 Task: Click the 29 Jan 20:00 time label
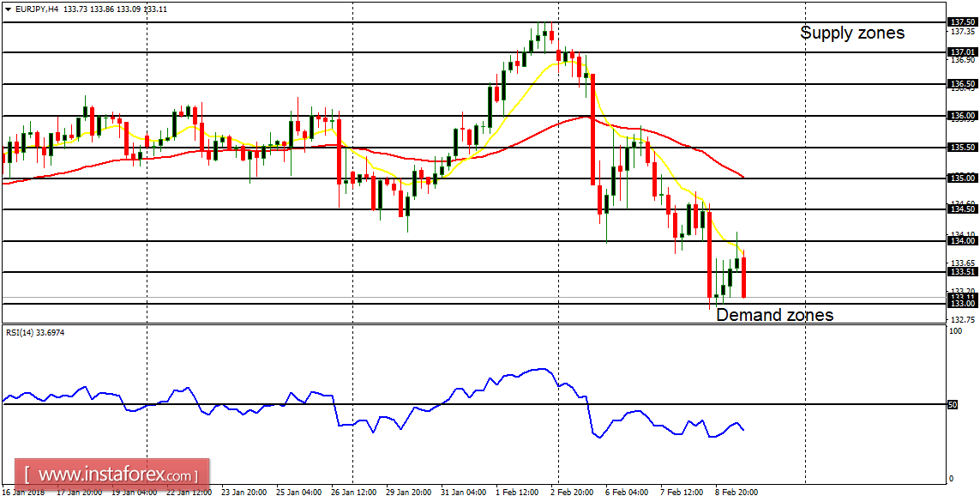coord(408,492)
